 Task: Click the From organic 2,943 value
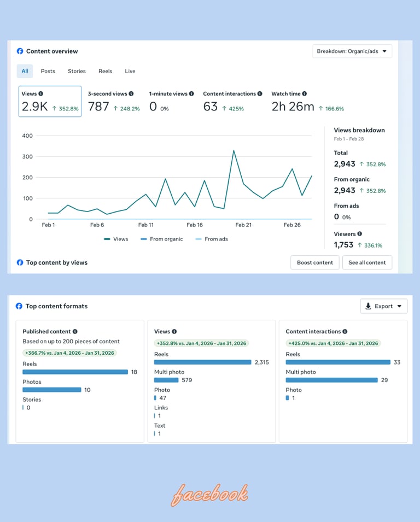click(345, 190)
